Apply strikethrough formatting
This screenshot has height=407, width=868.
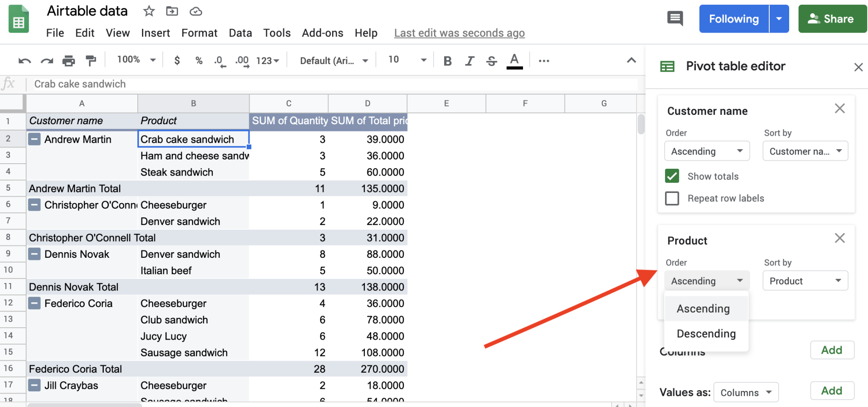click(x=491, y=60)
